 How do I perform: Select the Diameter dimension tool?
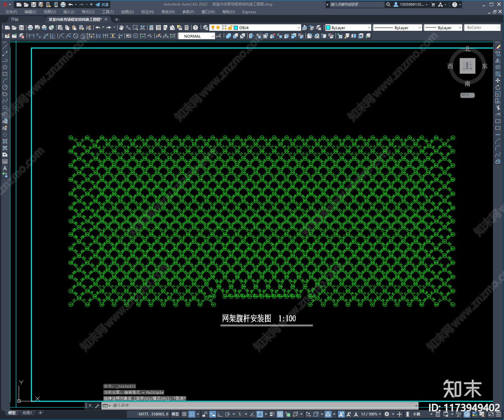(76, 36)
